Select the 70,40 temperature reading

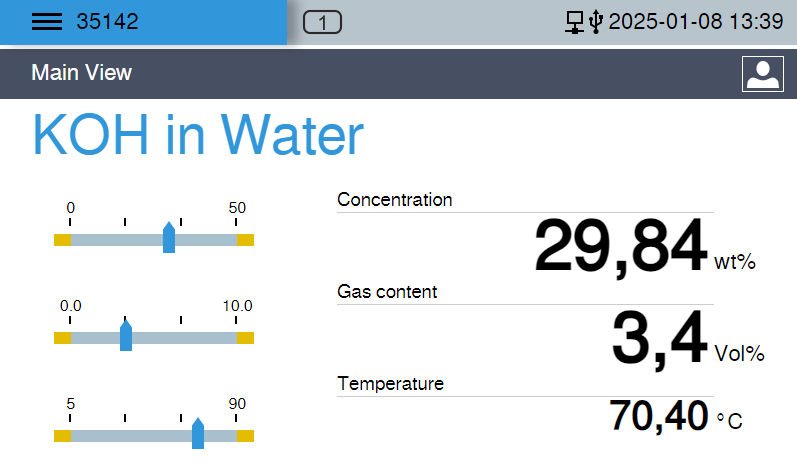coord(659,416)
